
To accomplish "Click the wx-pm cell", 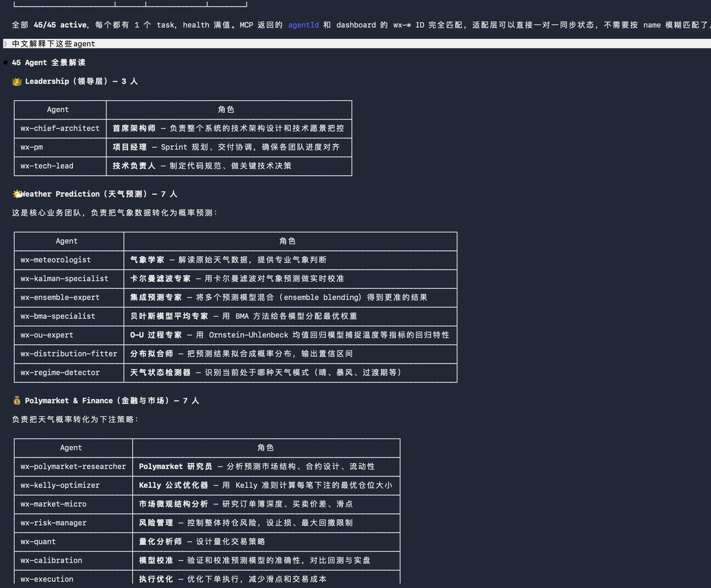I will coord(60,147).
